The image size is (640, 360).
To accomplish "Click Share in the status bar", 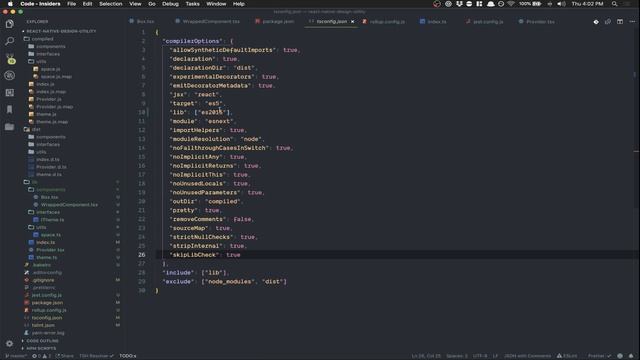I will (x=65, y=356).
